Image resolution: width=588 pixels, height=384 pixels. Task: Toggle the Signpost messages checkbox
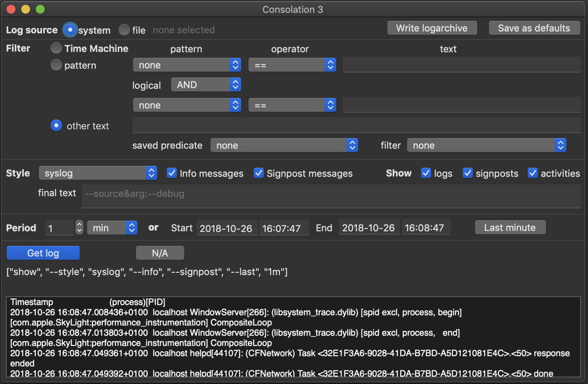point(259,173)
